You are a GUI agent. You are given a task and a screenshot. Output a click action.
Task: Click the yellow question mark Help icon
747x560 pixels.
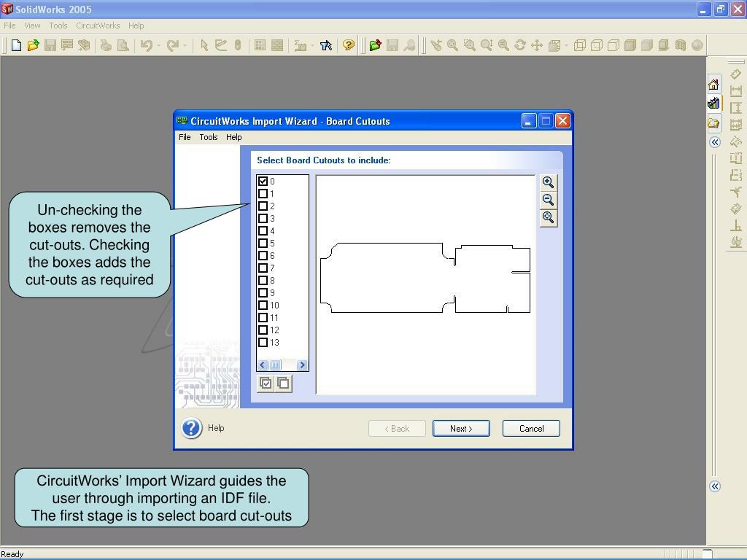point(349,45)
